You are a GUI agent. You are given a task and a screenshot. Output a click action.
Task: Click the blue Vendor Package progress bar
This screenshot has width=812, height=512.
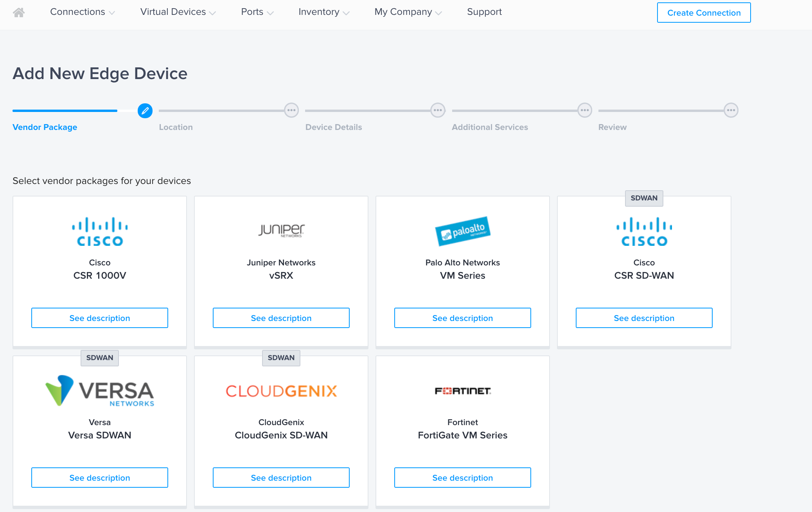(x=65, y=111)
